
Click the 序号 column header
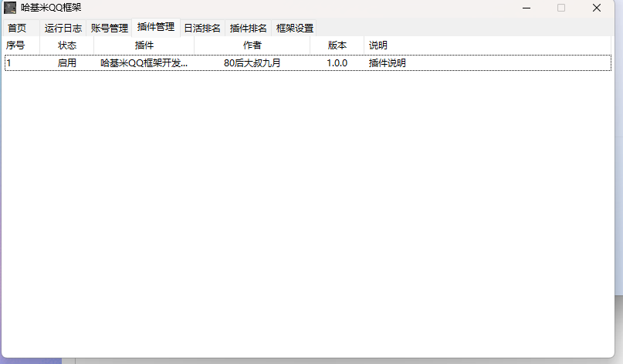[16, 45]
